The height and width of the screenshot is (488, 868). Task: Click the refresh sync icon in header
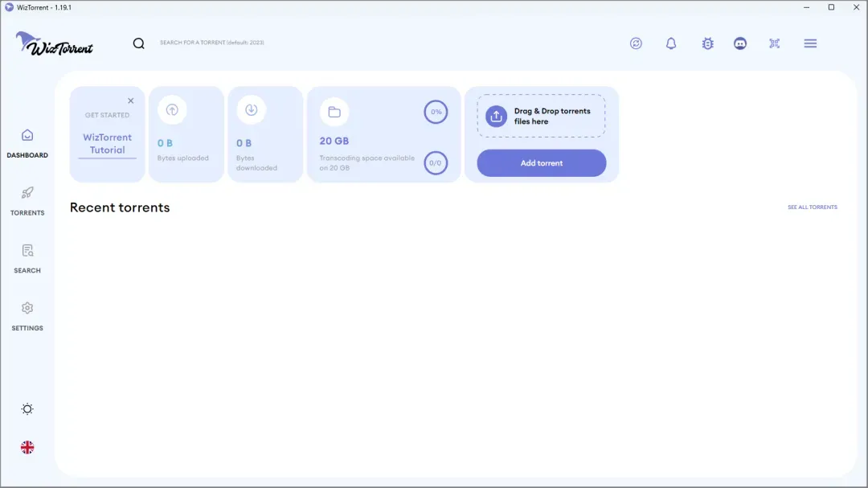point(636,43)
